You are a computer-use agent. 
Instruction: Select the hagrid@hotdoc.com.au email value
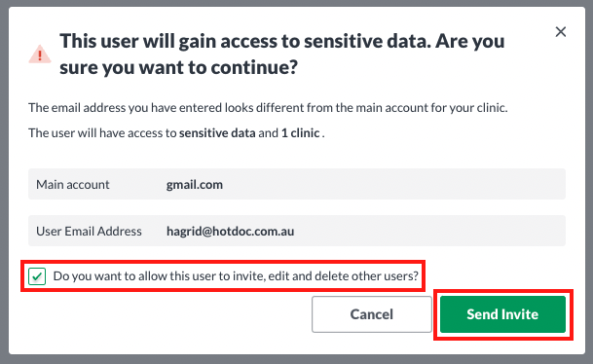point(231,231)
